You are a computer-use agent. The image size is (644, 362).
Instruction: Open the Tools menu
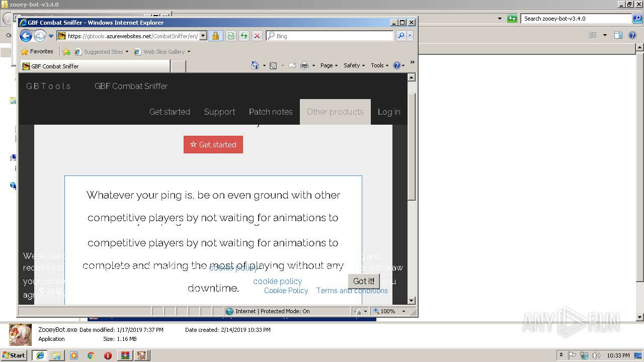380,65
